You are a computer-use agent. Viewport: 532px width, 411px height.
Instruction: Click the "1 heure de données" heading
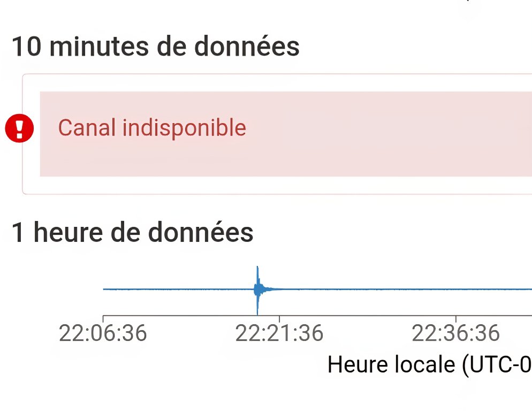(132, 232)
